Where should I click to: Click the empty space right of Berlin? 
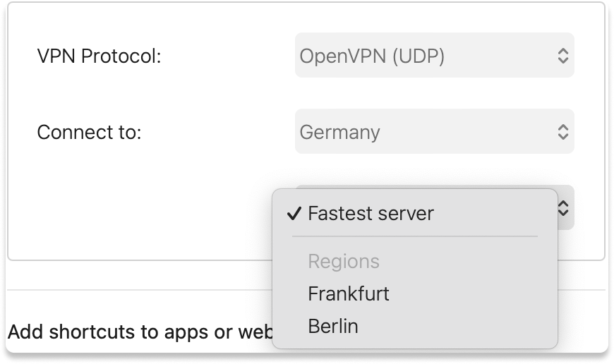point(459,327)
